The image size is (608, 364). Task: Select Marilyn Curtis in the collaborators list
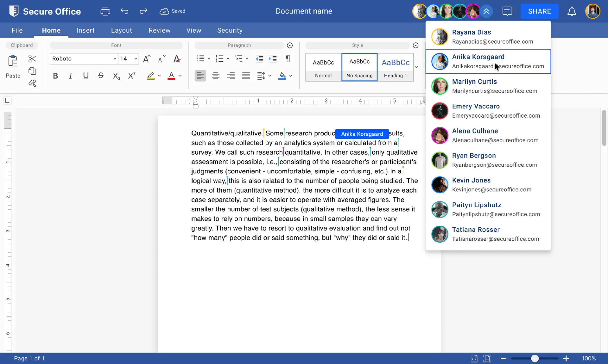pos(488,86)
